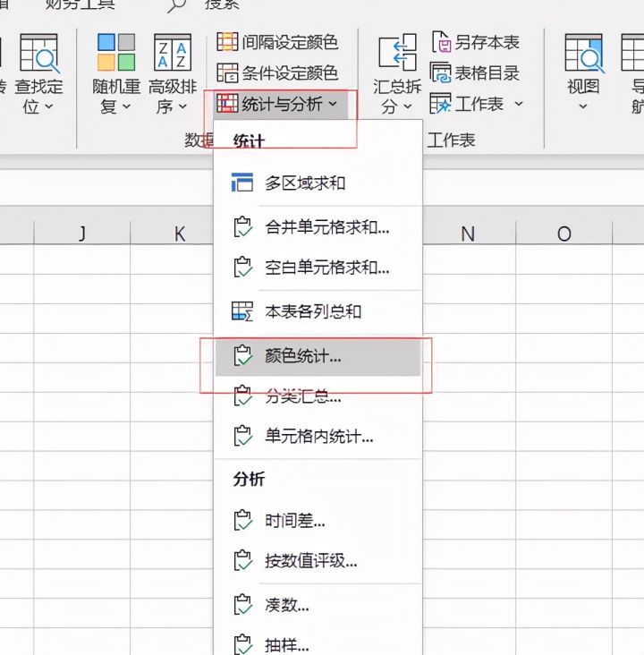This screenshot has width=644, height=655.
Task: Click the 统计与分析 grid icon
Action: (x=227, y=103)
